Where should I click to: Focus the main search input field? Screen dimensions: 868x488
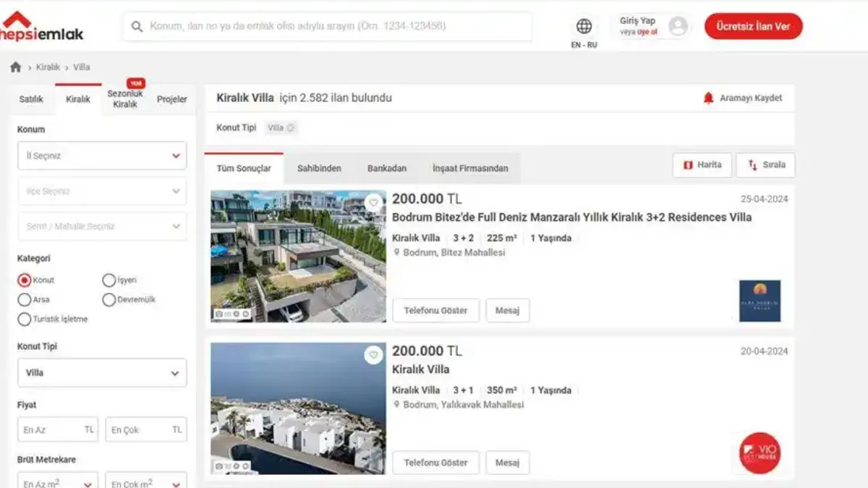point(327,27)
